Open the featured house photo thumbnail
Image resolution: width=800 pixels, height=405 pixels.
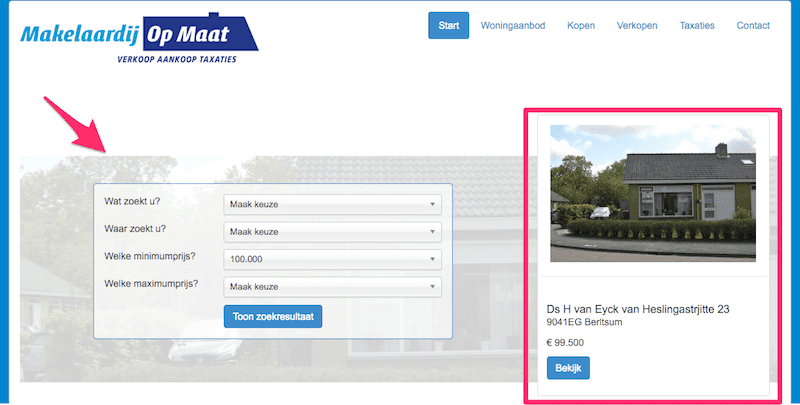click(653, 193)
